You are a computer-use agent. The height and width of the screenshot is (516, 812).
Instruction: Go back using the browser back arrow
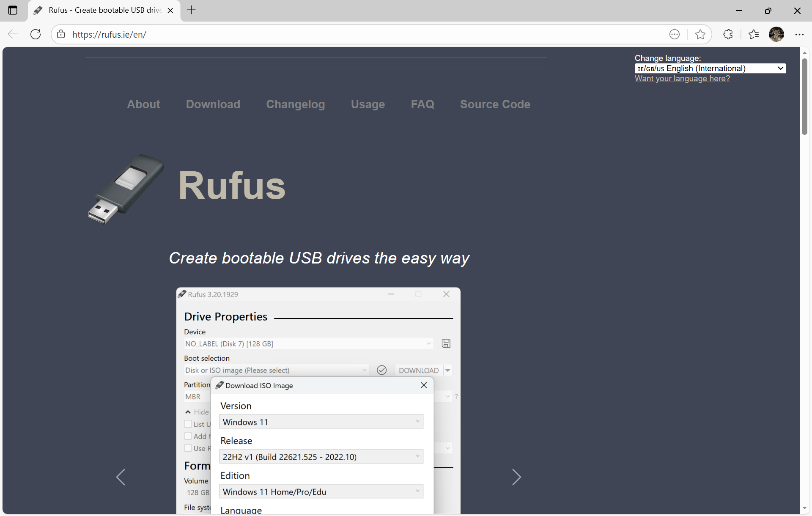tap(12, 34)
